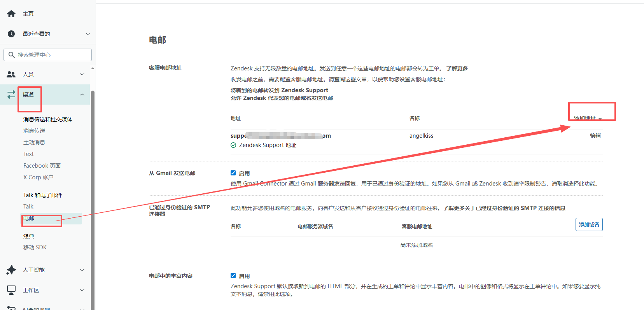Expand the 最近查看的 section chevron
This screenshot has height=310, width=644.
(88, 34)
